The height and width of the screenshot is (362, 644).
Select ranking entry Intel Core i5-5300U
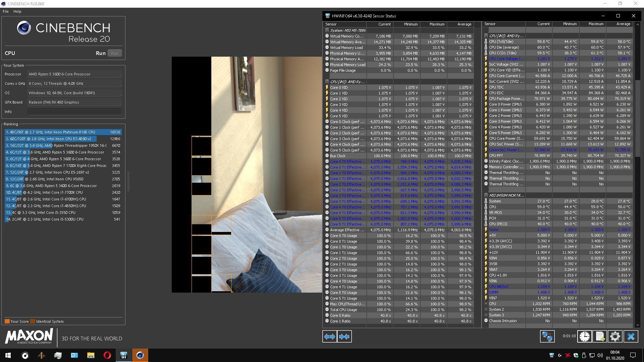pos(63,219)
